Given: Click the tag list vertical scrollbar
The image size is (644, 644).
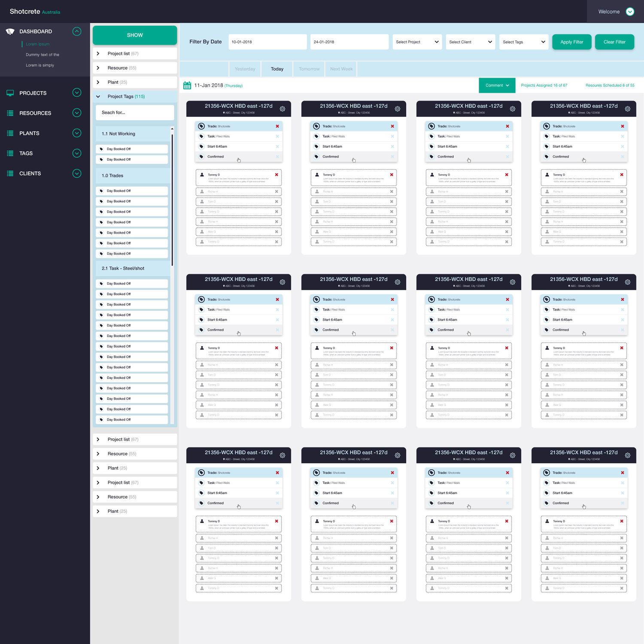Looking at the screenshot, I should [x=172, y=197].
